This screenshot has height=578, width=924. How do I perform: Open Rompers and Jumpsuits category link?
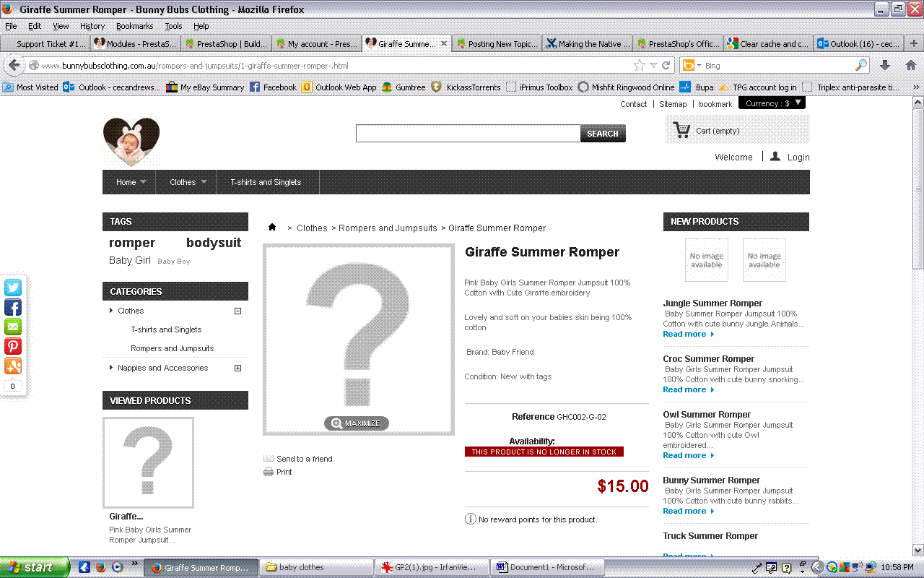[x=173, y=348]
